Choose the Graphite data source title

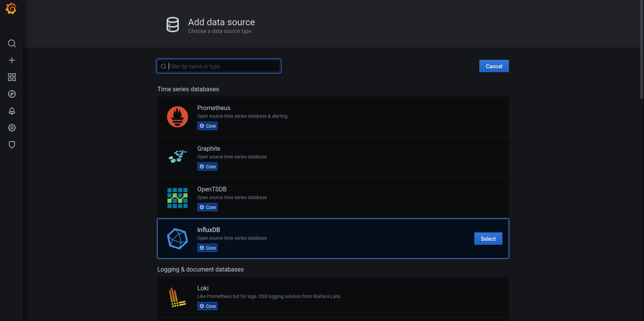tap(209, 148)
